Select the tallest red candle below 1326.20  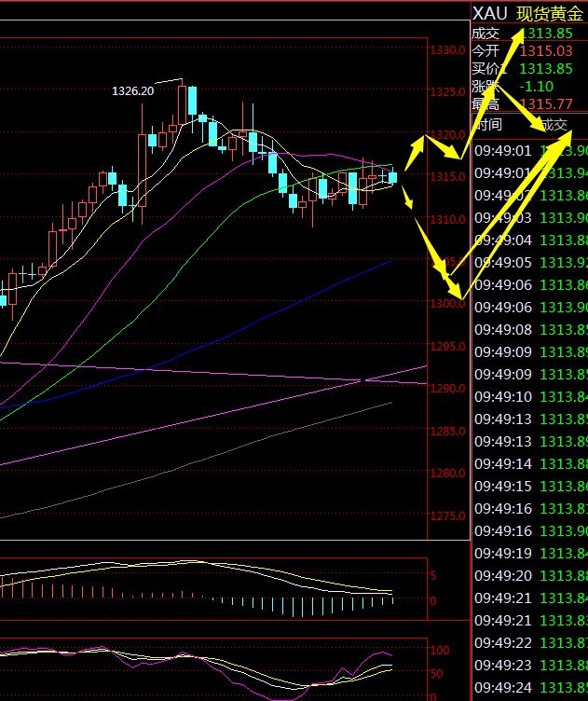coord(142,170)
